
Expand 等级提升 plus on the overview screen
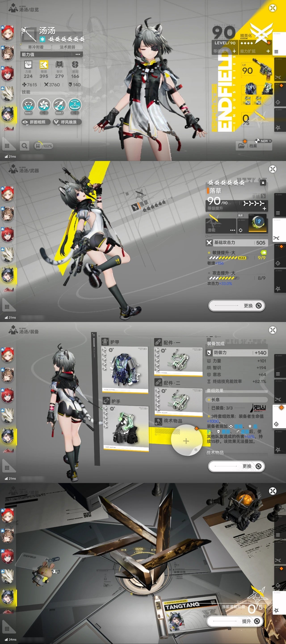point(234,51)
